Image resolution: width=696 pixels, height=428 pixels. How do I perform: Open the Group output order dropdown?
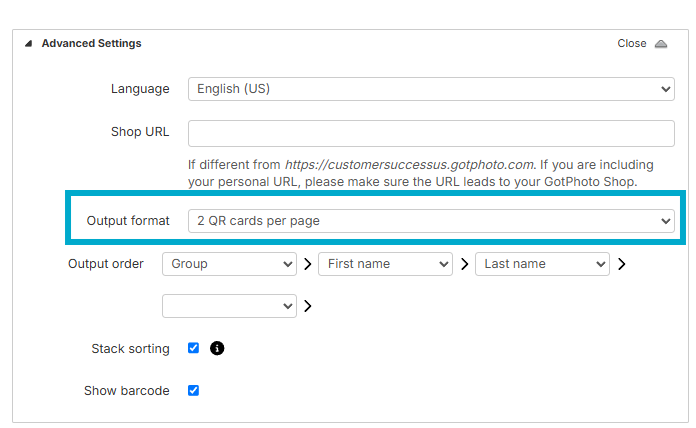pos(229,264)
